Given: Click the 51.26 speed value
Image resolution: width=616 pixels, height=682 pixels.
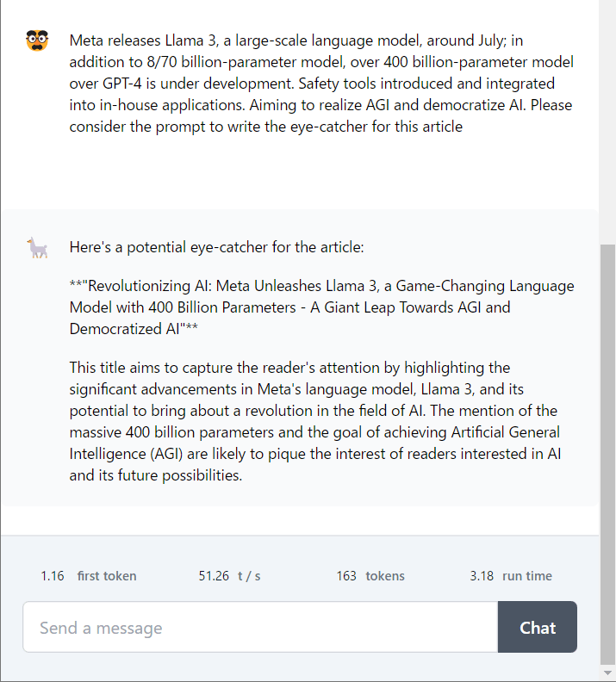Looking at the screenshot, I should point(214,576).
